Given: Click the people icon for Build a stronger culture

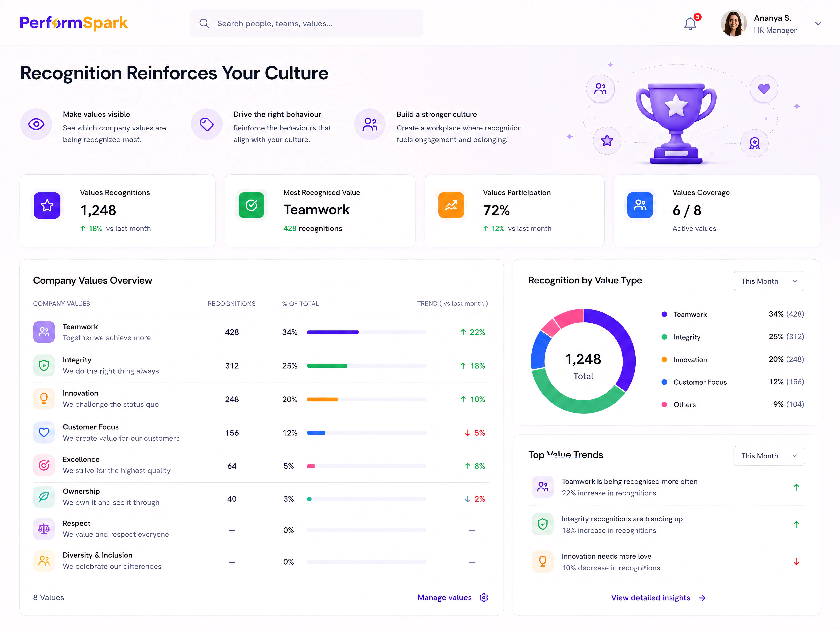Looking at the screenshot, I should 370,124.
